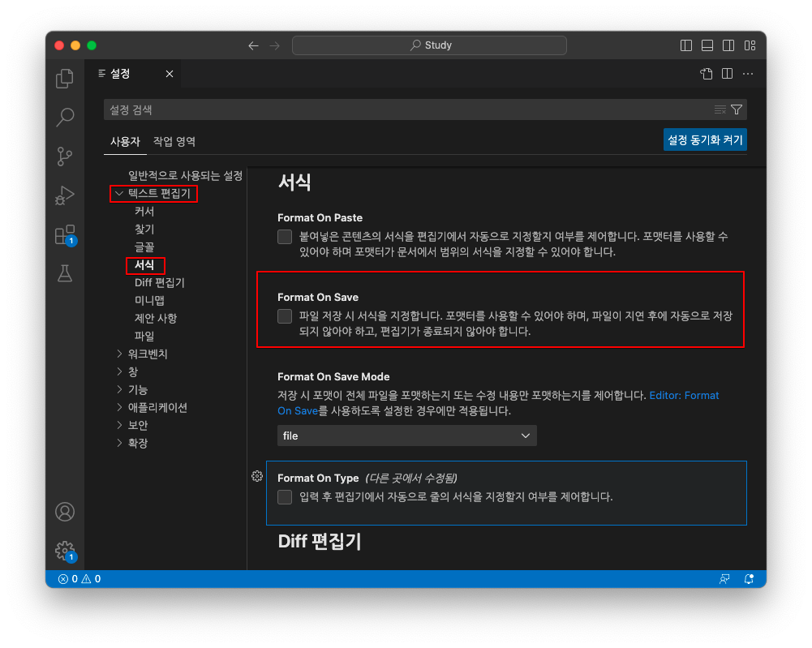812x648 pixels.
Task: Click the Study command center search box
Action: (429, 45)
